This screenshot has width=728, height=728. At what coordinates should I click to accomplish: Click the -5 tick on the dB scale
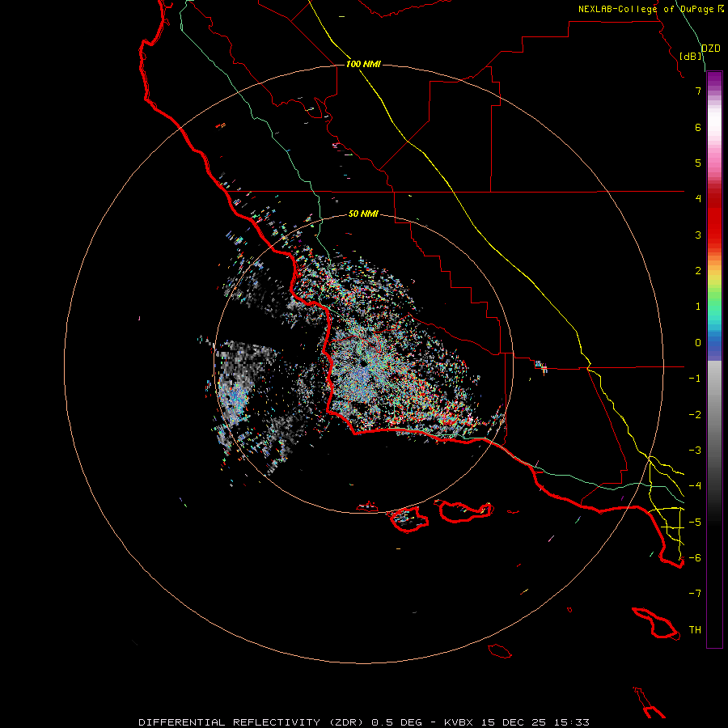(695, 523)
